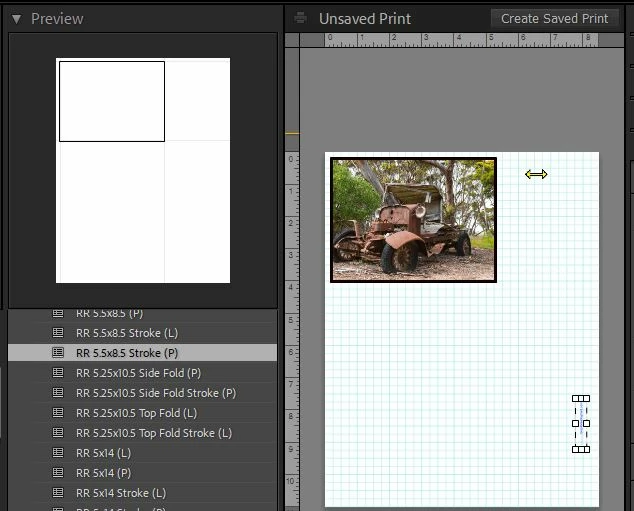Click template icon beside RR 5x14 (L)
Viewport: 634px width, 511px height.
click(x=58, y=453)
